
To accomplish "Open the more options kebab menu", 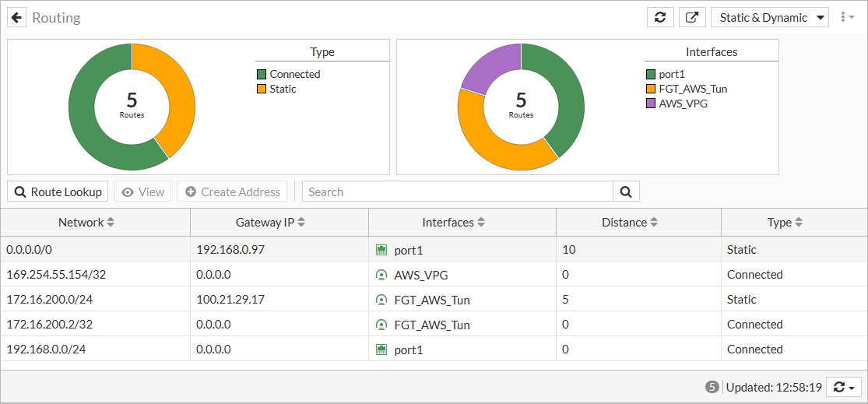I will [845, 17].
